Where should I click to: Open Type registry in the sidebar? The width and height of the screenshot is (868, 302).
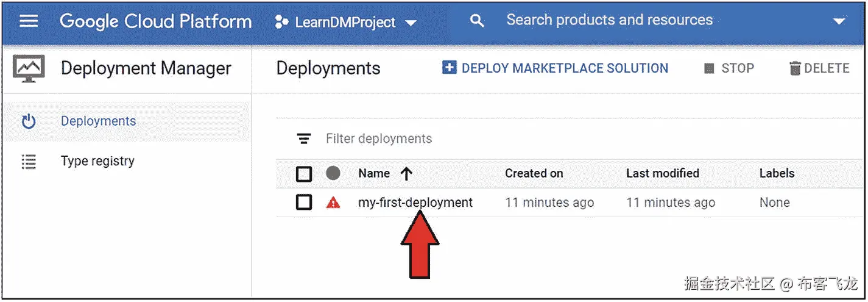[x=97, y=162]
